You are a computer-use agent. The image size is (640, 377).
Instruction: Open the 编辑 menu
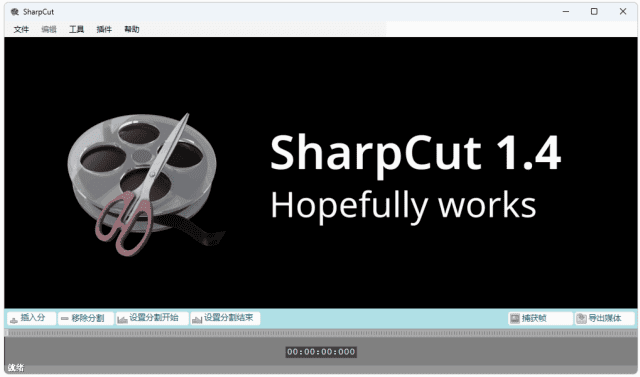coord(49,29)
